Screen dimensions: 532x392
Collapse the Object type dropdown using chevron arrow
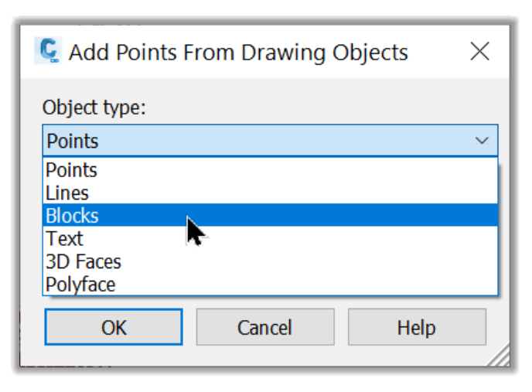(x=482, y=141)
